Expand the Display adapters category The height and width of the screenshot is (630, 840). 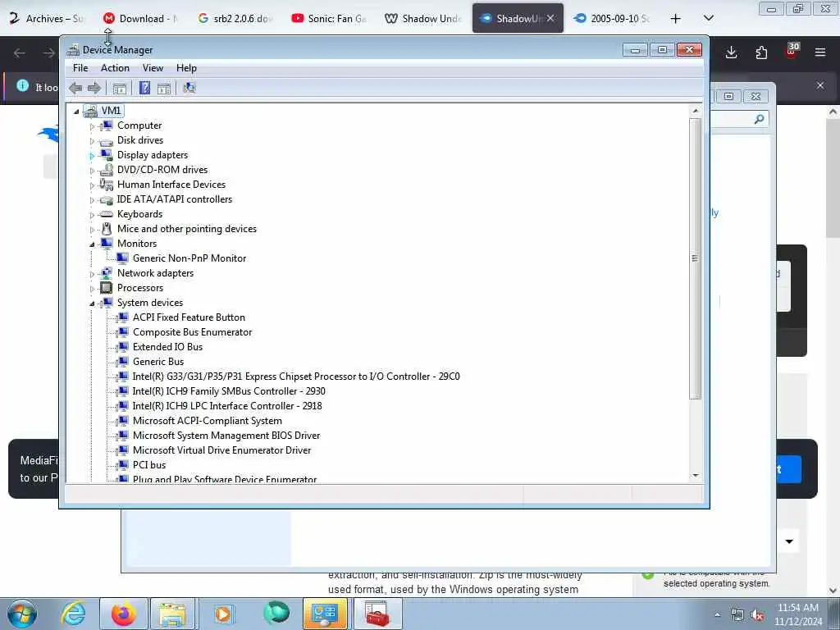[x=92, y=156]
